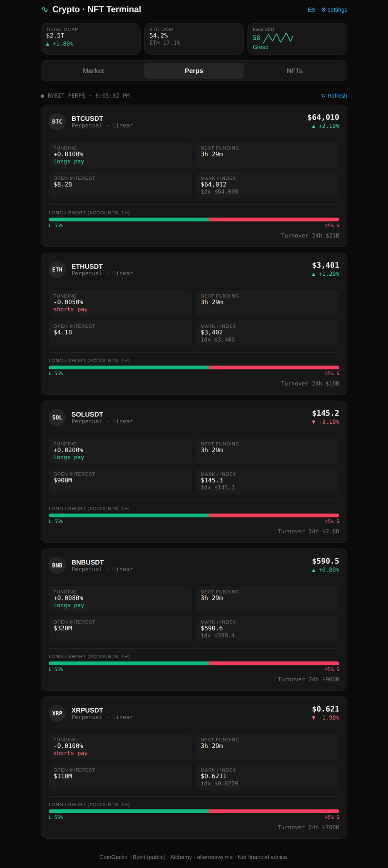This screenshot has height=868, width=388.
Task: Open the Total Mcap summary card
Action: coord(91,39)
